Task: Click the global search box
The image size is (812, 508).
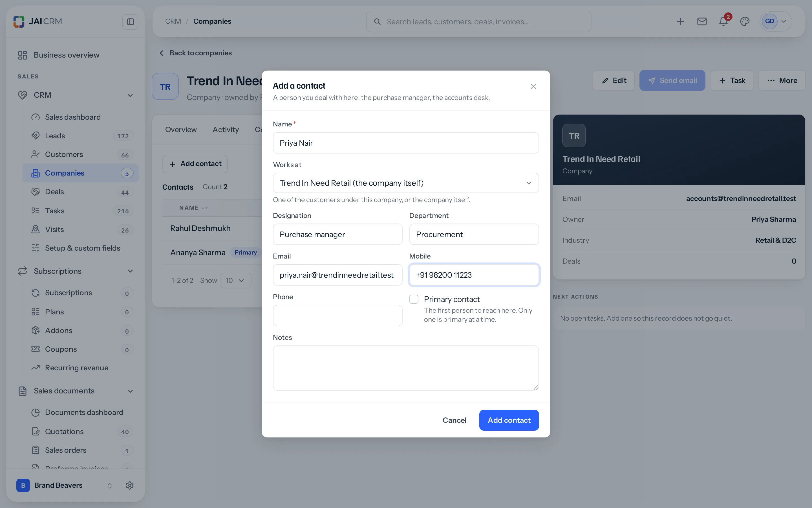Action: tap(478, 21)
